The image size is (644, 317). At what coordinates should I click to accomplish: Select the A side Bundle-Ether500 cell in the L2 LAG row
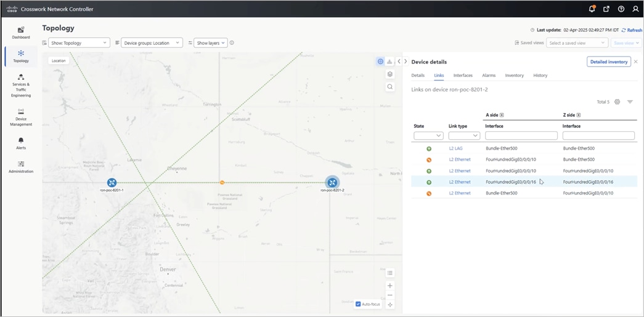click(x=502, y=148)
